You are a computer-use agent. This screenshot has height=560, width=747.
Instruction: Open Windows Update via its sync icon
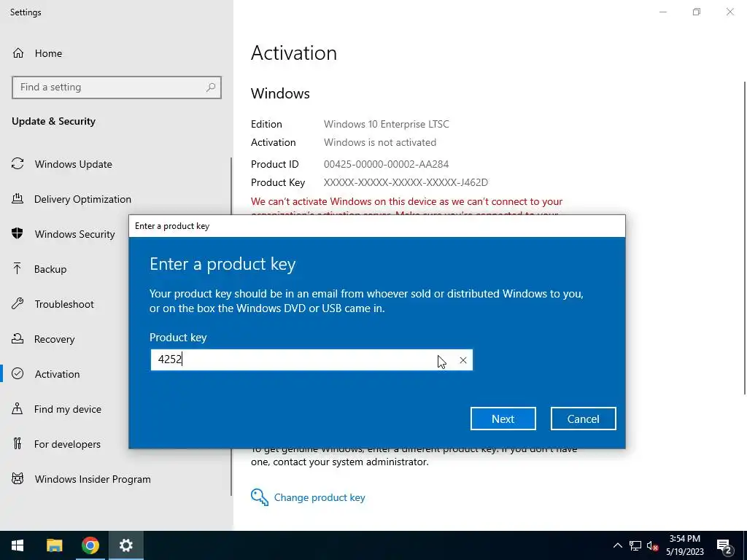[18, 164]
